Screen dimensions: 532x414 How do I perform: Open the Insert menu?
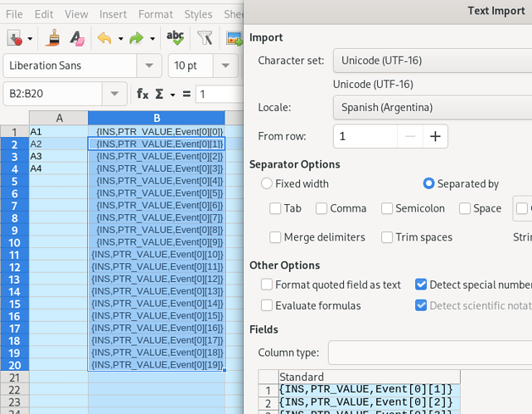pyautogui.click(x=113, y=14)
